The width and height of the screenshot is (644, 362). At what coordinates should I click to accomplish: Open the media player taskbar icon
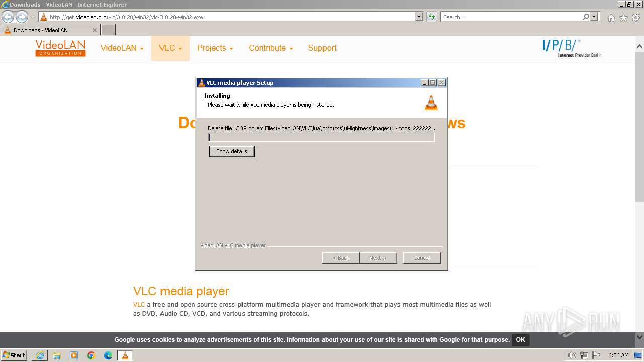[74, 355]
